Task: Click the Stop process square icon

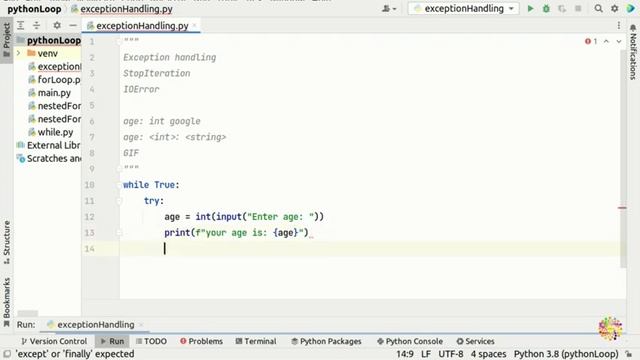Action: [578, 9]
